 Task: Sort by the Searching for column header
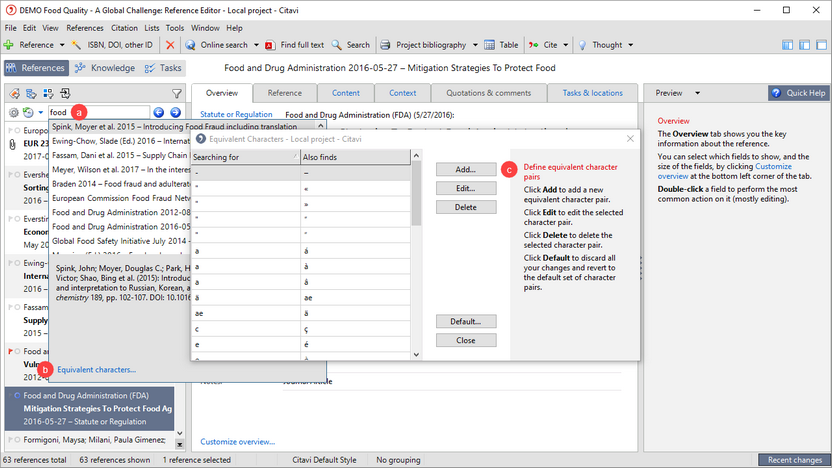246,157
